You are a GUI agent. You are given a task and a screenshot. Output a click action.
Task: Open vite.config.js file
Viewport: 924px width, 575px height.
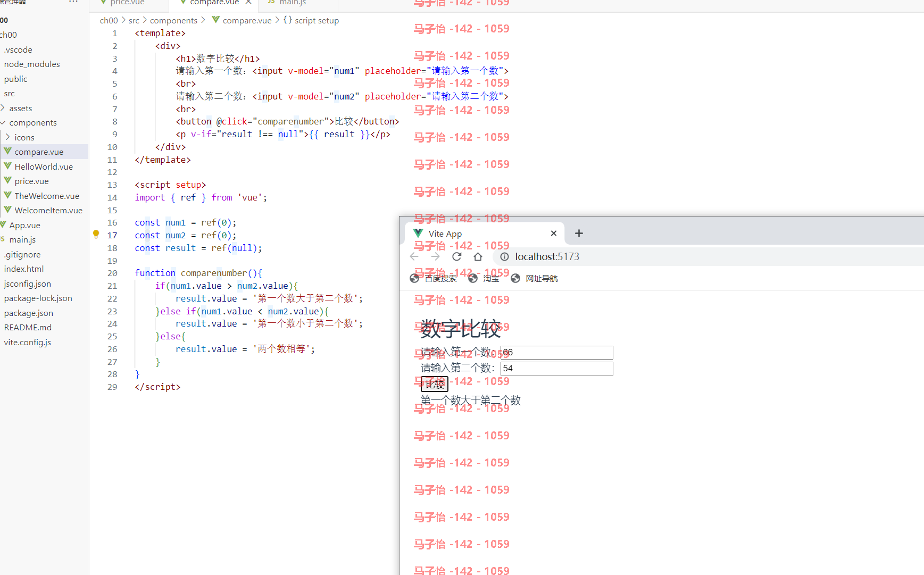click(28, 342)
